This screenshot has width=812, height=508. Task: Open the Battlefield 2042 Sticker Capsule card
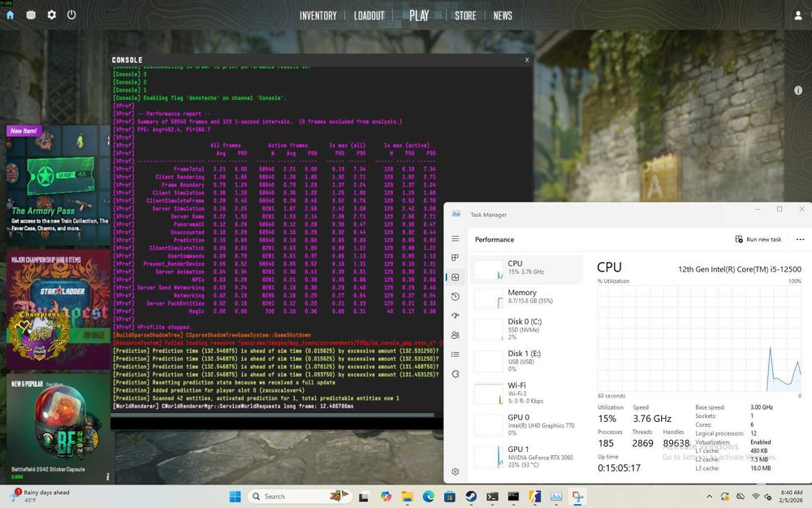click(x=58, y=428)
